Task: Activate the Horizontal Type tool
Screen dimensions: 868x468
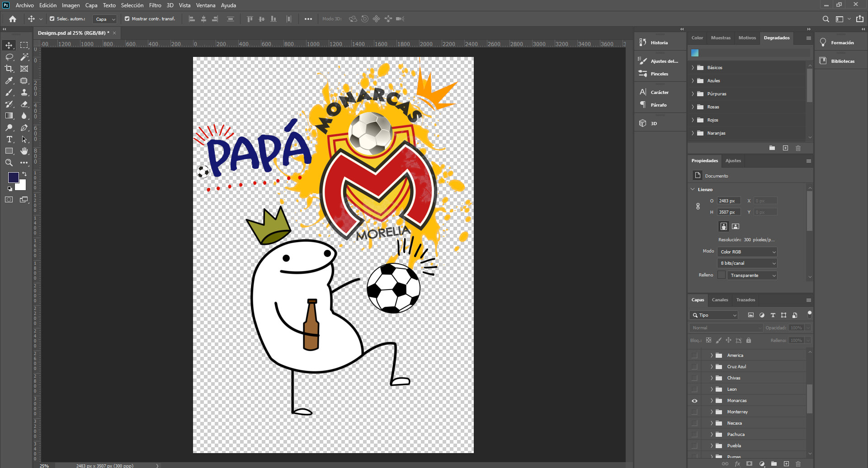Action: pos(9,140)
